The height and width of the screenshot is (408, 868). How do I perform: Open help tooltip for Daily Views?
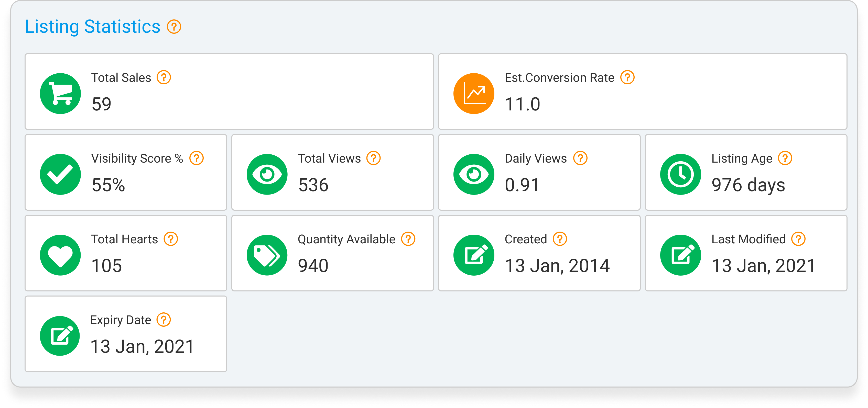(580, 158)
